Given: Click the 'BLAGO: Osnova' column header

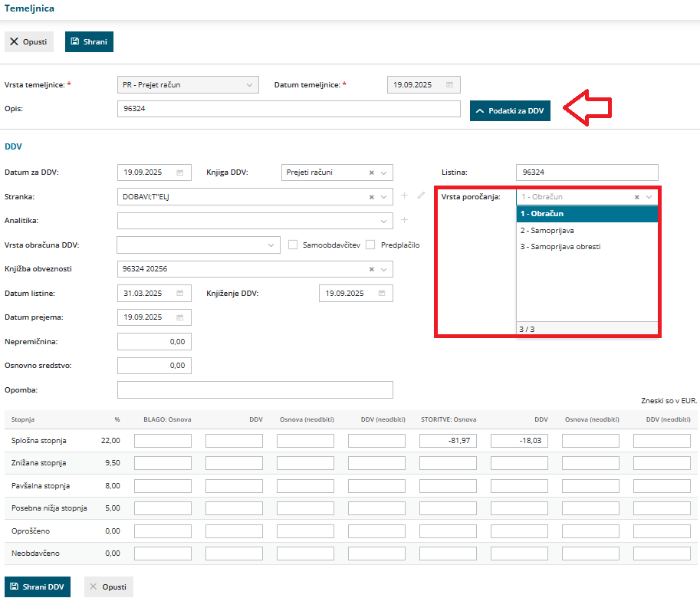Looking at the screenshot, I should click(167, 419).
